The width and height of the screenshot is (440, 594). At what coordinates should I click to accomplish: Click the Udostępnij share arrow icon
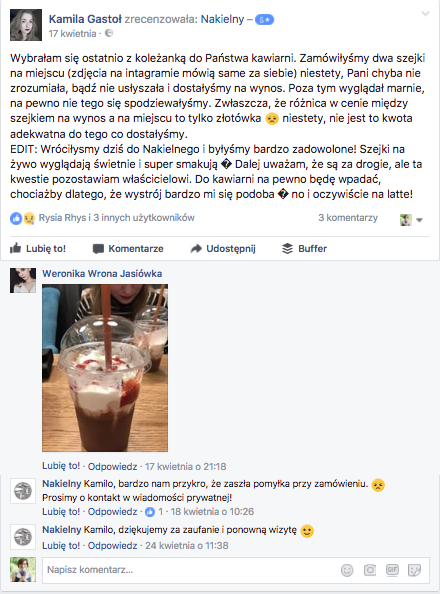196,249
